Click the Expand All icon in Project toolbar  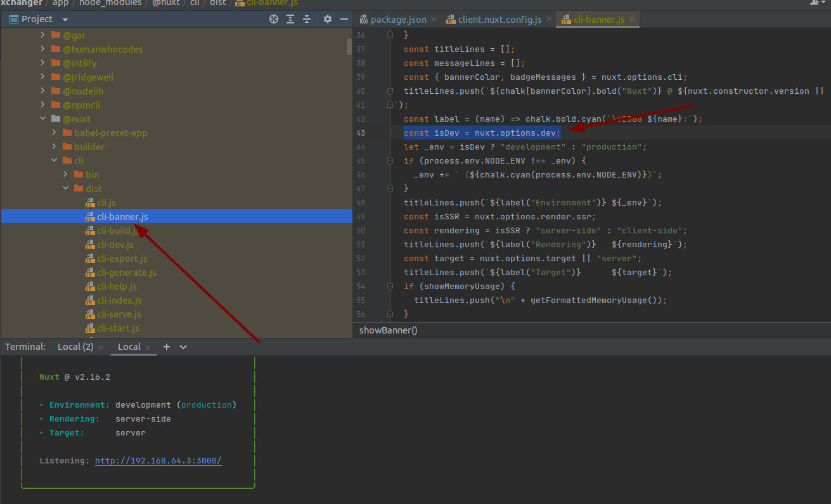click(290, 19)
